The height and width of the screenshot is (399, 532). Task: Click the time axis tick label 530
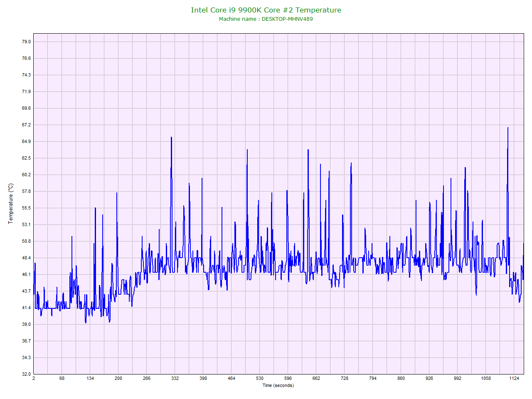tap(260, 378)
